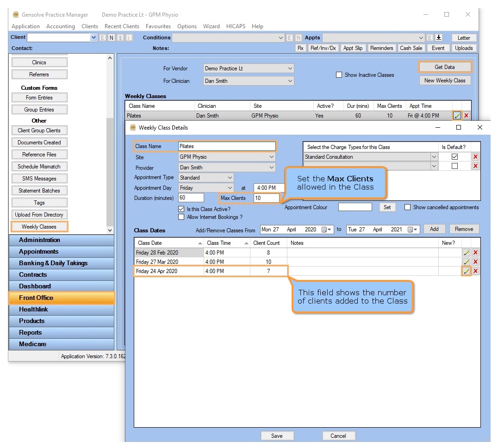Expand the Conditions dropdown

pos(281,38)
